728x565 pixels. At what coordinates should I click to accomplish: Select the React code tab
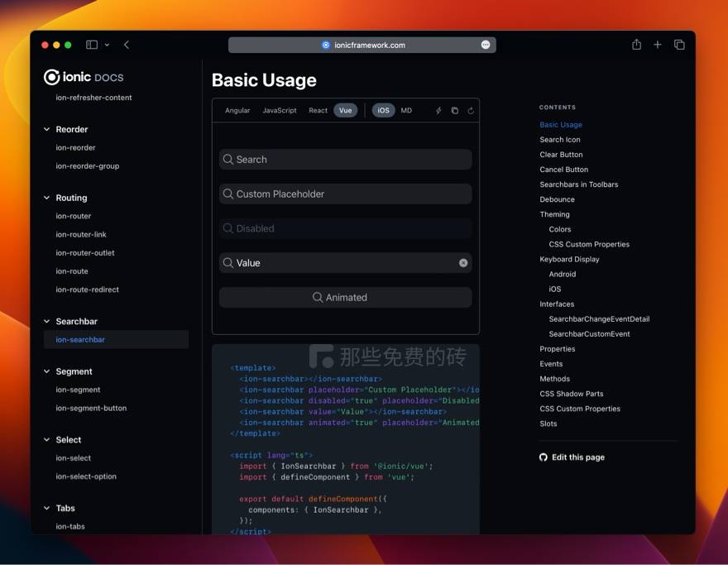pos(318,111)
